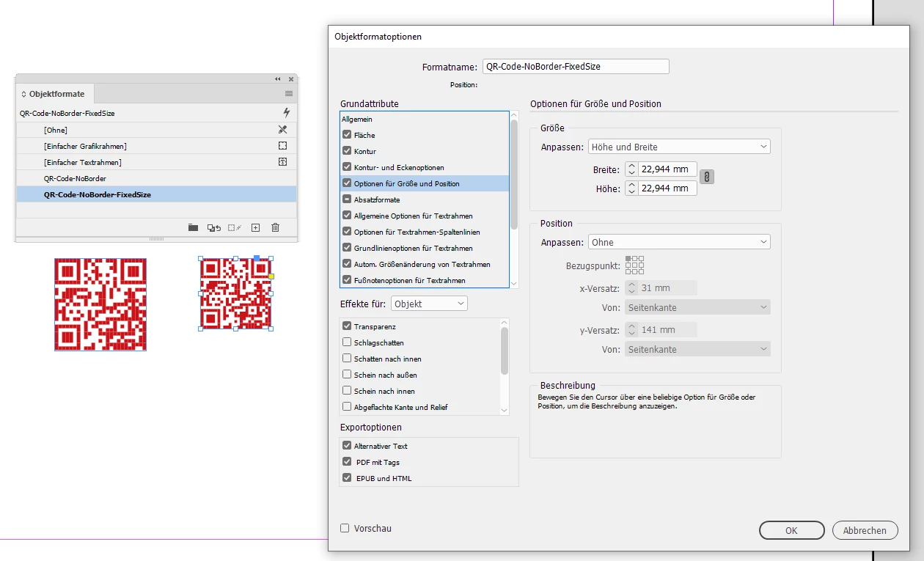Select Autom. Größenänderung von Textrahmen entry

pos(425,264)
